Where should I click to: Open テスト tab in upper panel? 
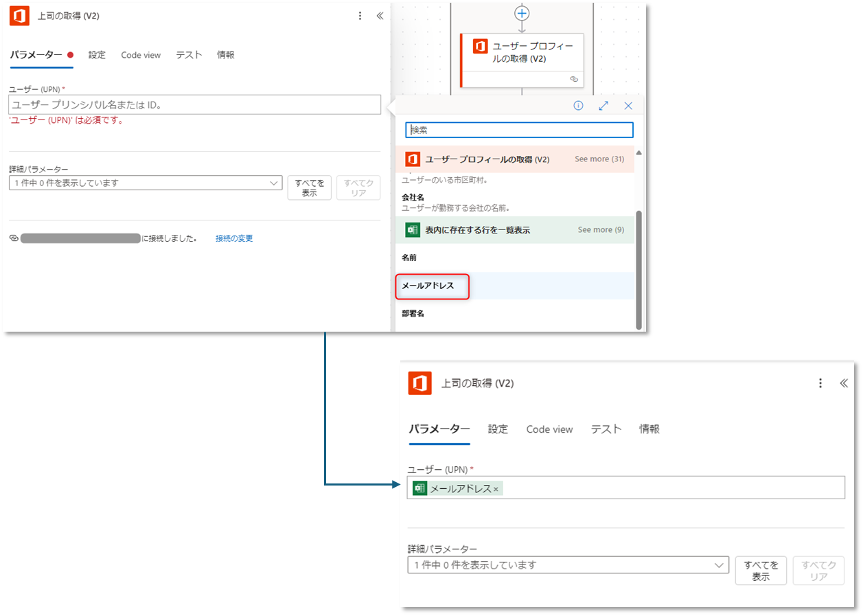[x=189, y=55]
